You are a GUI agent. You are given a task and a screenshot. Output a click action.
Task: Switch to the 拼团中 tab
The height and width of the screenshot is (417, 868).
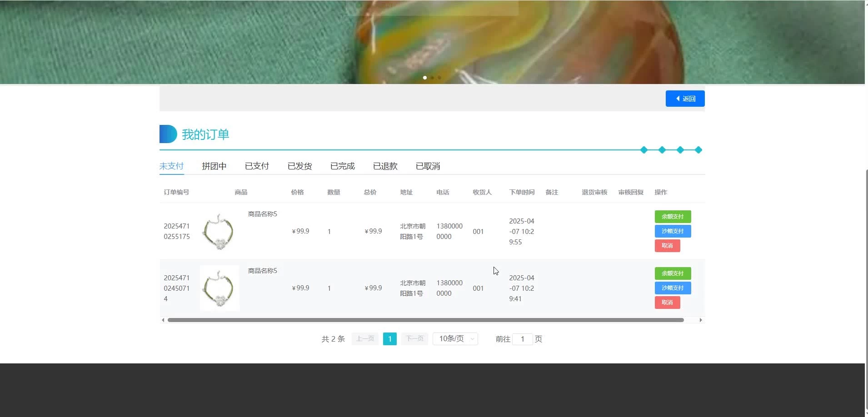pyautogui.click(x=214, y=166)
